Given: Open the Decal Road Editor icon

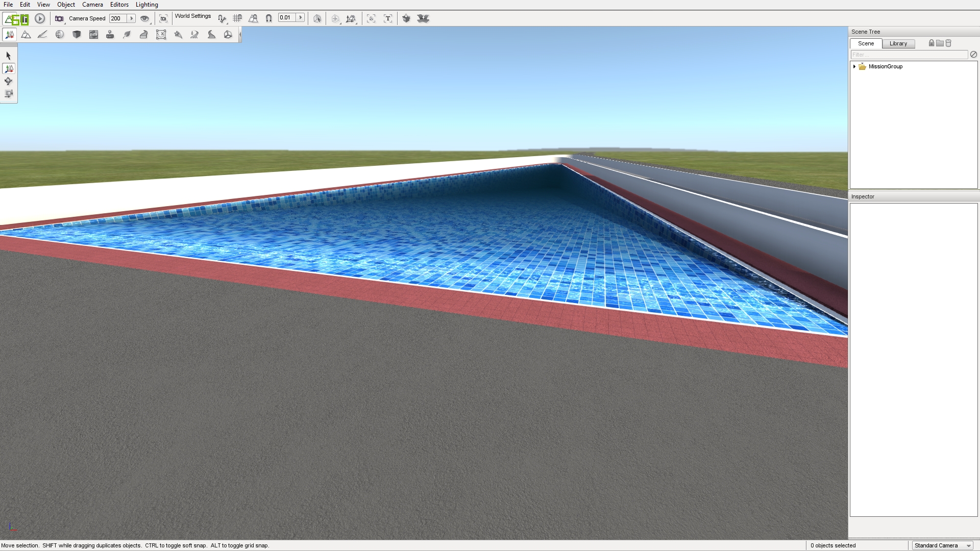Looking at the screenshot, I should pyautogui.click(x=211, y=35).
